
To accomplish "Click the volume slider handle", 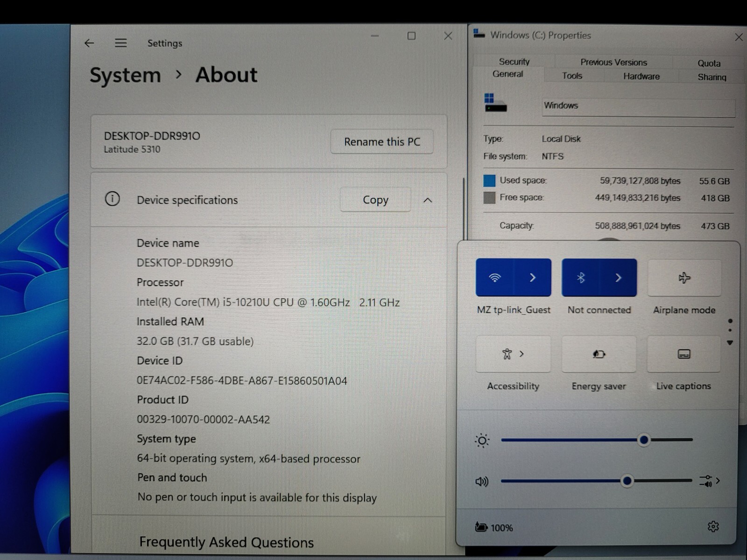I will click(x=627, y=480).
